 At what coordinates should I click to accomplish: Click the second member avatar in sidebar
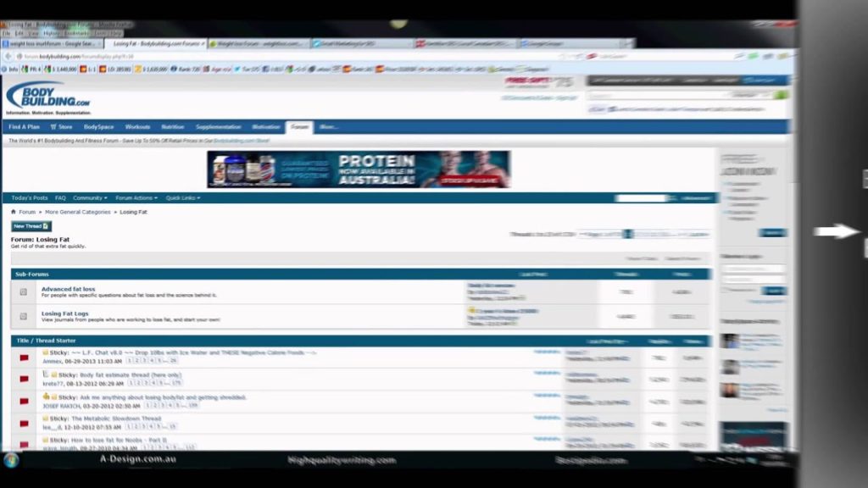(x=730, y=366)
